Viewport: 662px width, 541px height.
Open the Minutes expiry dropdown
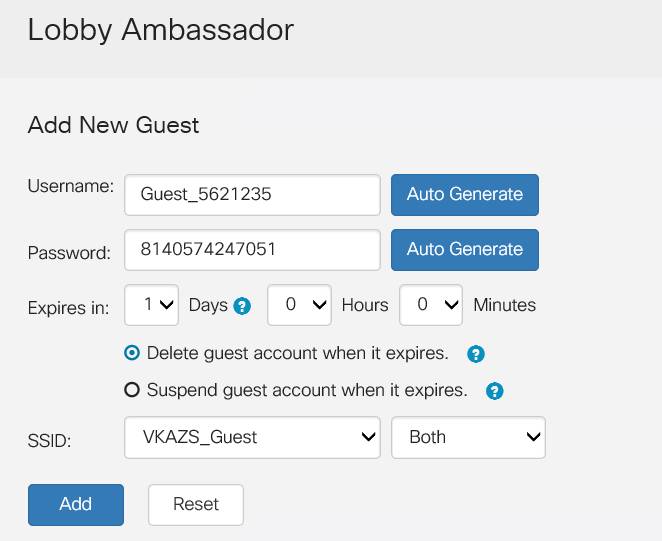point(431,305)
